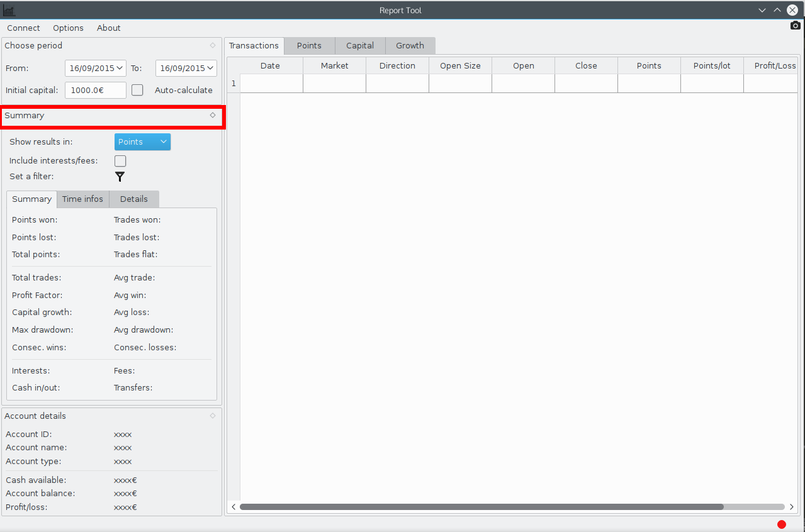Select row 1 header in transactions table
This screenshot has height=532, width=805.
click(x=234, y=84)
